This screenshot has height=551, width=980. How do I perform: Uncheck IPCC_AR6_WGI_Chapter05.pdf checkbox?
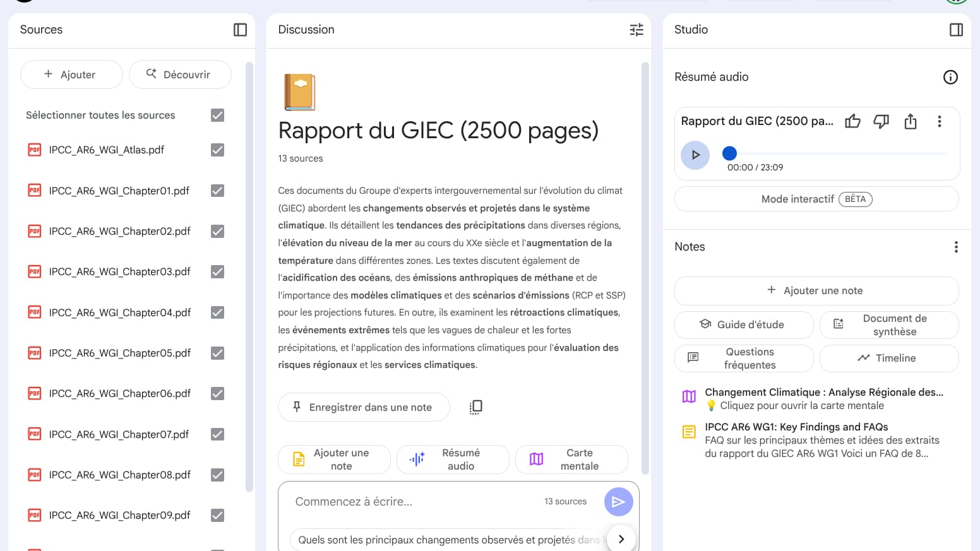(217, 353)
